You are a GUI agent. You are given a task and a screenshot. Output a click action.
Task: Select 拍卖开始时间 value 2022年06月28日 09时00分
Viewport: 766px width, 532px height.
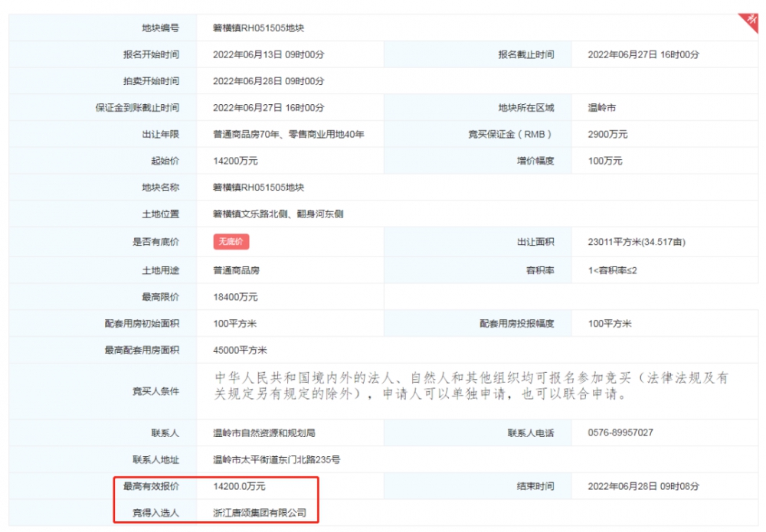[268, 81]
